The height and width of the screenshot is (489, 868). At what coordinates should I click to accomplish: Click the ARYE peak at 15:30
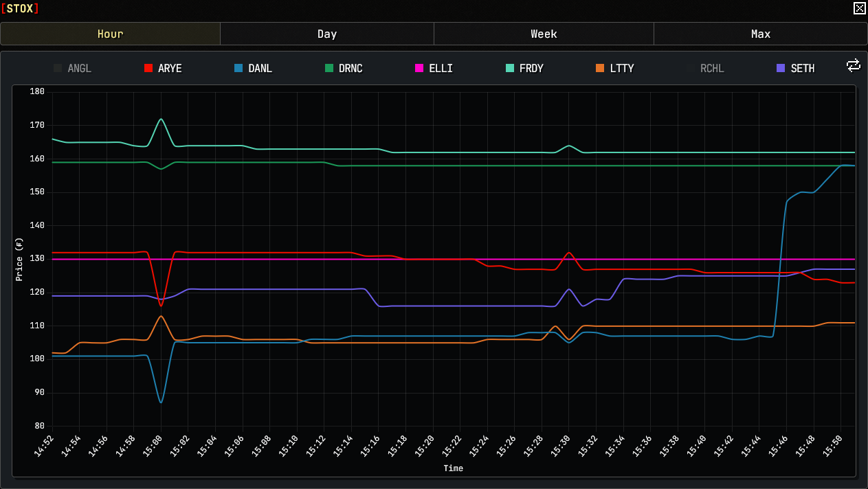tap(569, 253)
